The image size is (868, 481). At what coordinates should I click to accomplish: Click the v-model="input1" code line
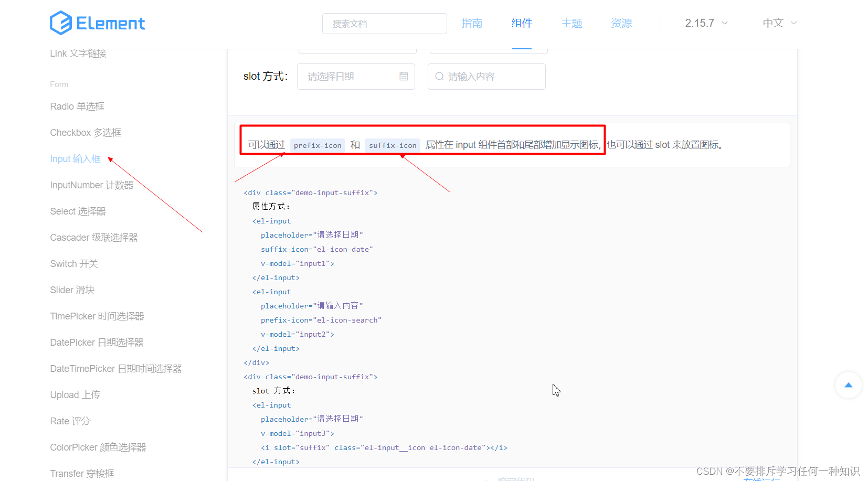(298, 263)
